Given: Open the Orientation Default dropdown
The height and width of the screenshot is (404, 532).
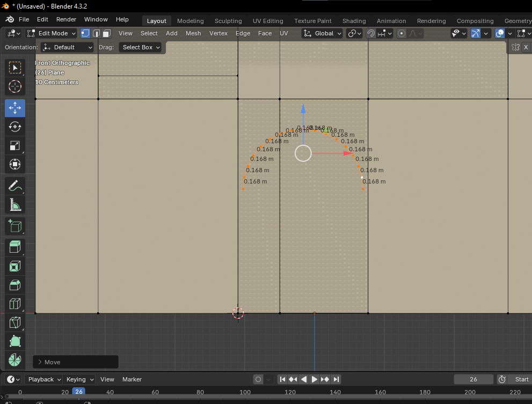Looking at the screenshot, I should point(67,47).
